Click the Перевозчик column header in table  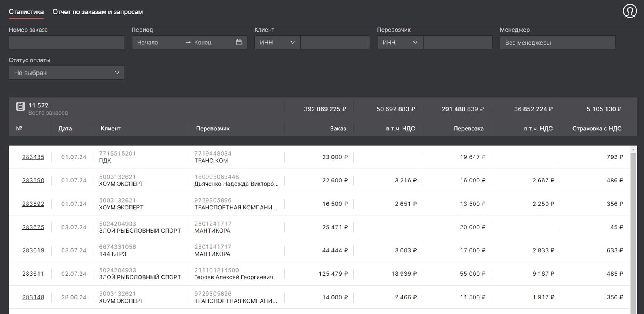point(213,128)
